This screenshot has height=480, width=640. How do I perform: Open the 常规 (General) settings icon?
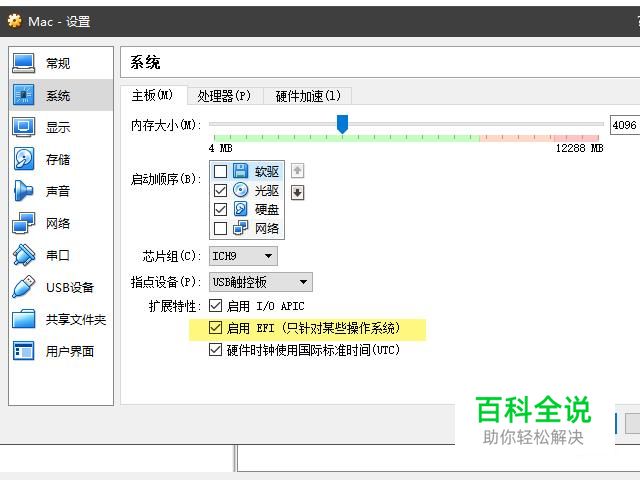click(x=23, y=63)
